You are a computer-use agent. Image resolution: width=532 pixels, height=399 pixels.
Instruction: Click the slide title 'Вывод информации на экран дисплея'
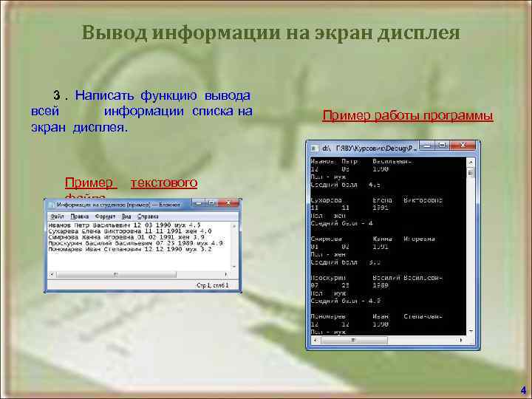pos(271,33)
